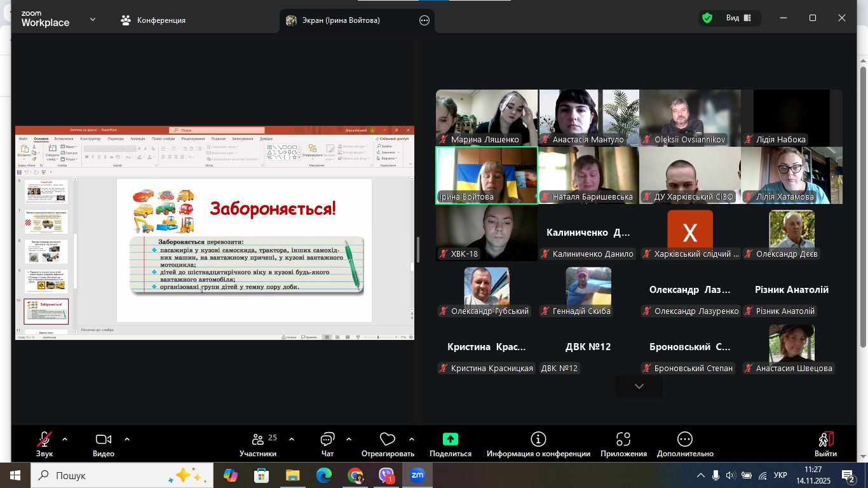
Task: Expand audio options arrow next to Звук
Action: [x=65, y=439]
